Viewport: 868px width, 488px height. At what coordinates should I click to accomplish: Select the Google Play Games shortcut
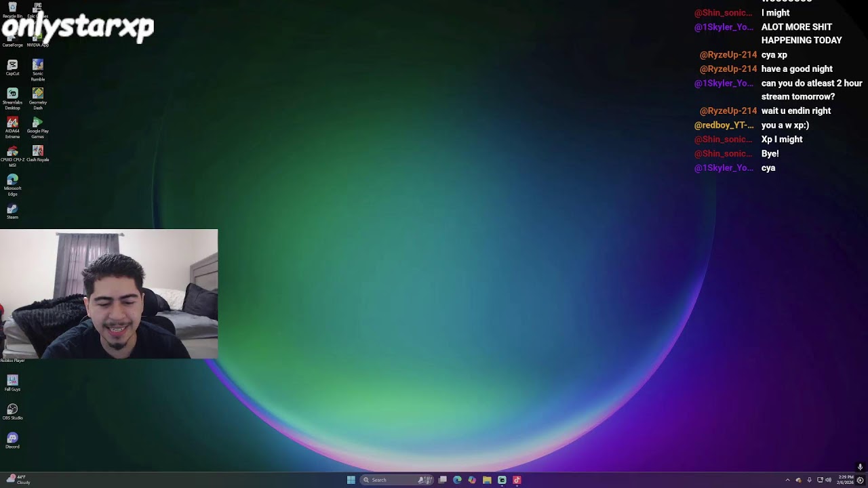pyautogui.click(x=37, y=127)
